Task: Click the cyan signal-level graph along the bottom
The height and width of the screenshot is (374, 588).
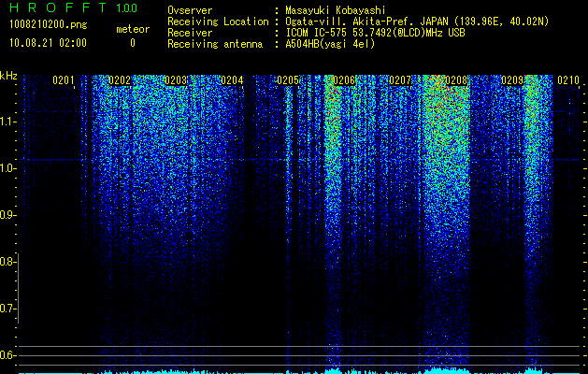Action: 298,370
